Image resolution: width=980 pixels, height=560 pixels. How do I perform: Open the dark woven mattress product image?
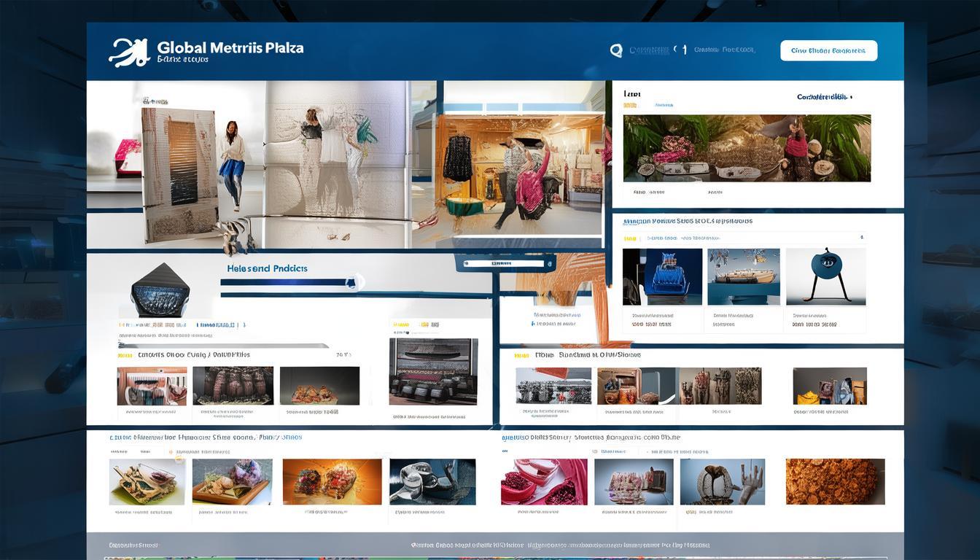(433, 371)
